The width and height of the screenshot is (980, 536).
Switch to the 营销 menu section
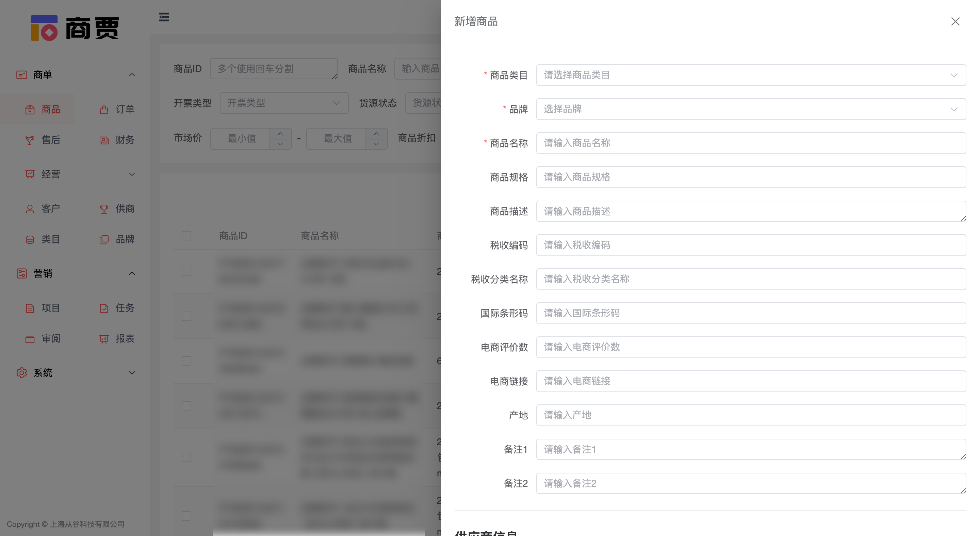point(43,273)
